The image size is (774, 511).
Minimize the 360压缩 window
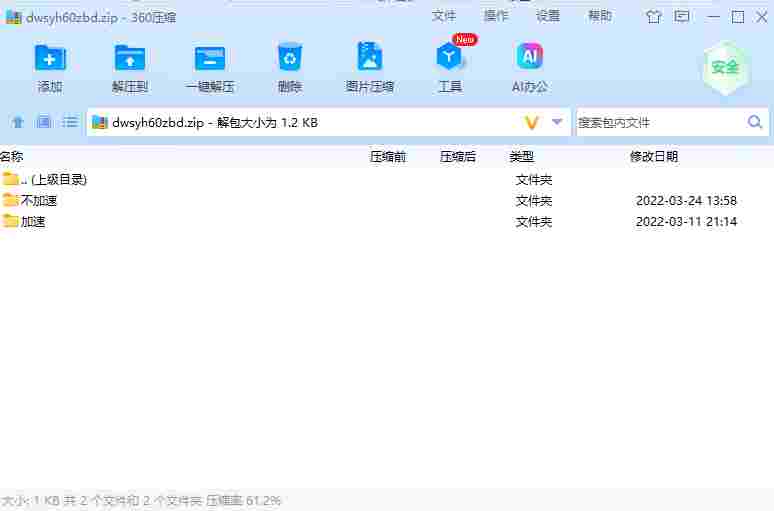(713, 17)
